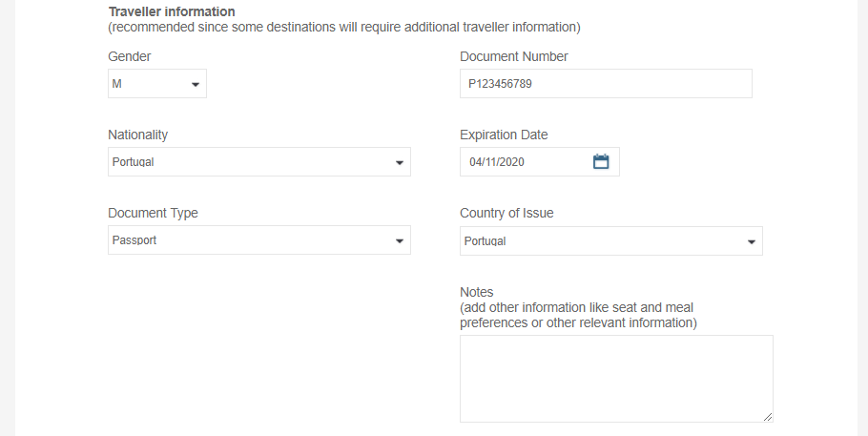Click 'Portugal' value in Country of Issue
868x436 pixels.
click(486, 241)
